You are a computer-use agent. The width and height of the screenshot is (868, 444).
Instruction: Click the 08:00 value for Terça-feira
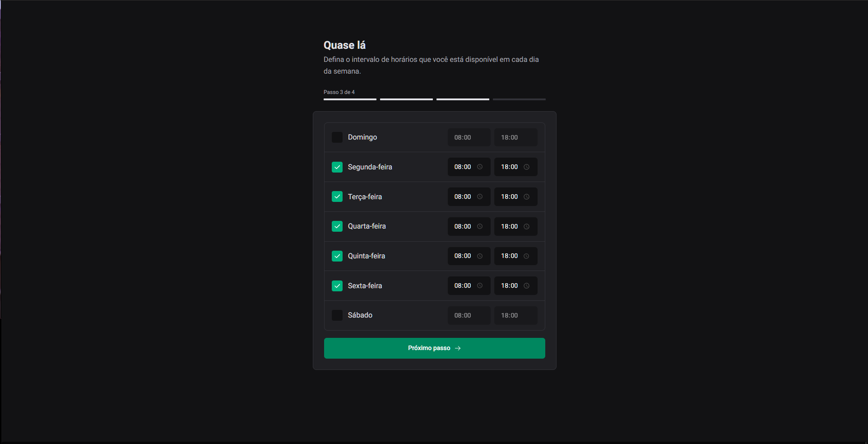tap(463, 197)
